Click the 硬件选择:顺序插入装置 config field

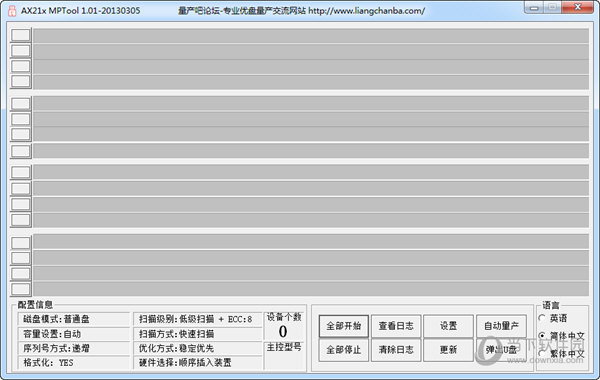[x=197, y=363]
